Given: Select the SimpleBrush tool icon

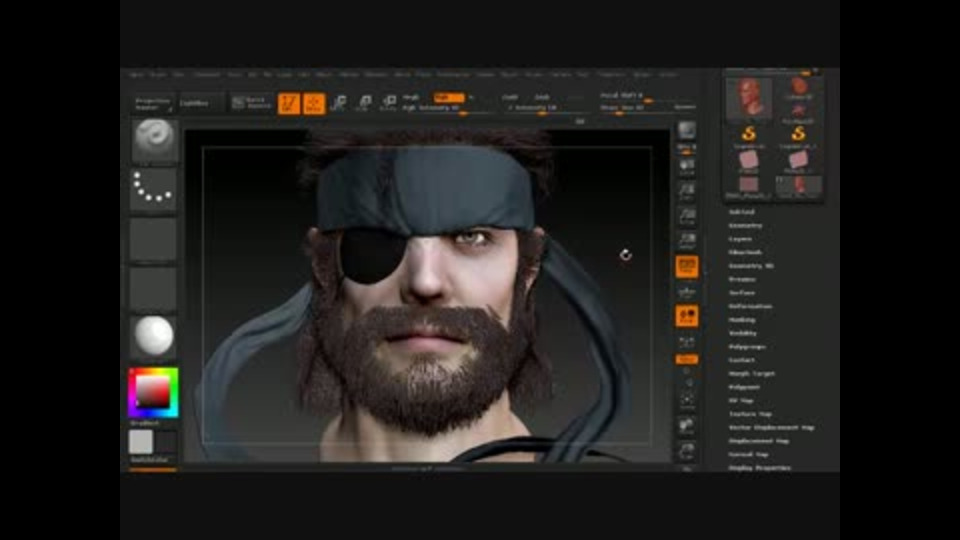Looking at the screenshot, I should coord(749,136).
